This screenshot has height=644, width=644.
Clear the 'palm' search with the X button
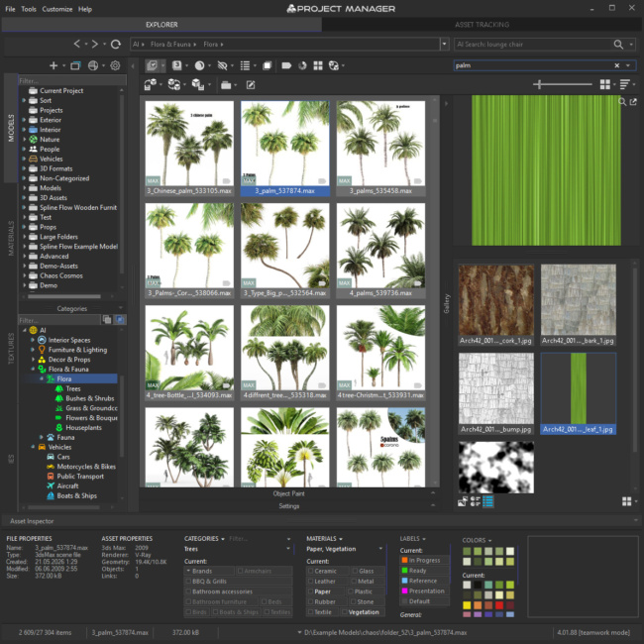click(617, 65)
